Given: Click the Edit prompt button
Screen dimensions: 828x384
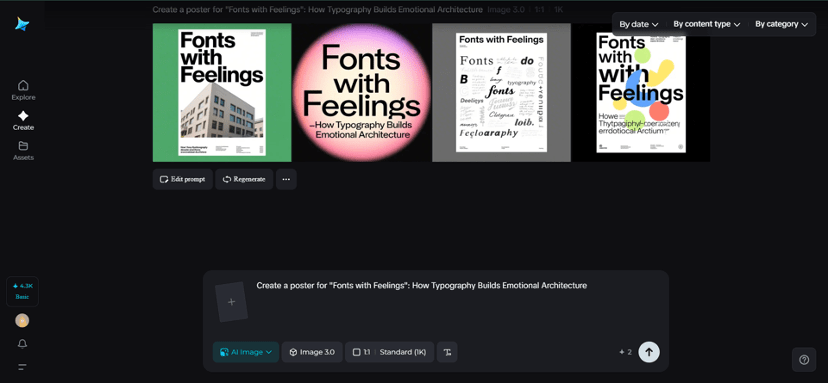Looking at the screenshot, I should (x=183, y=179).
